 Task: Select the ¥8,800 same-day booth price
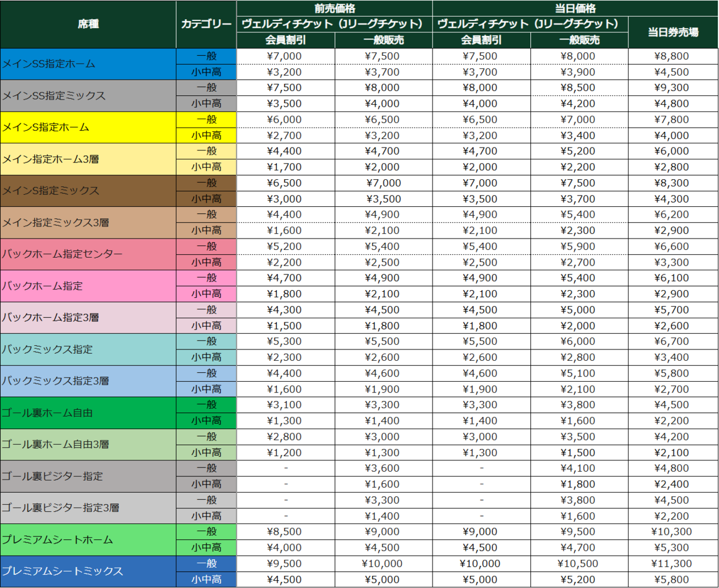[x=673, y=56]
